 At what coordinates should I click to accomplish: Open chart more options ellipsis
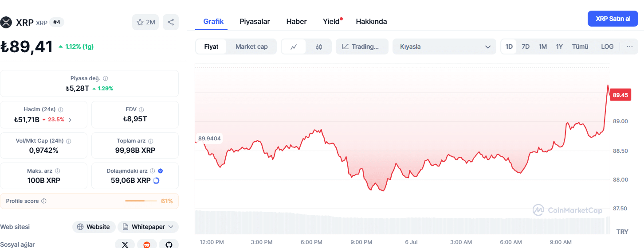click(x=629, y=46)
